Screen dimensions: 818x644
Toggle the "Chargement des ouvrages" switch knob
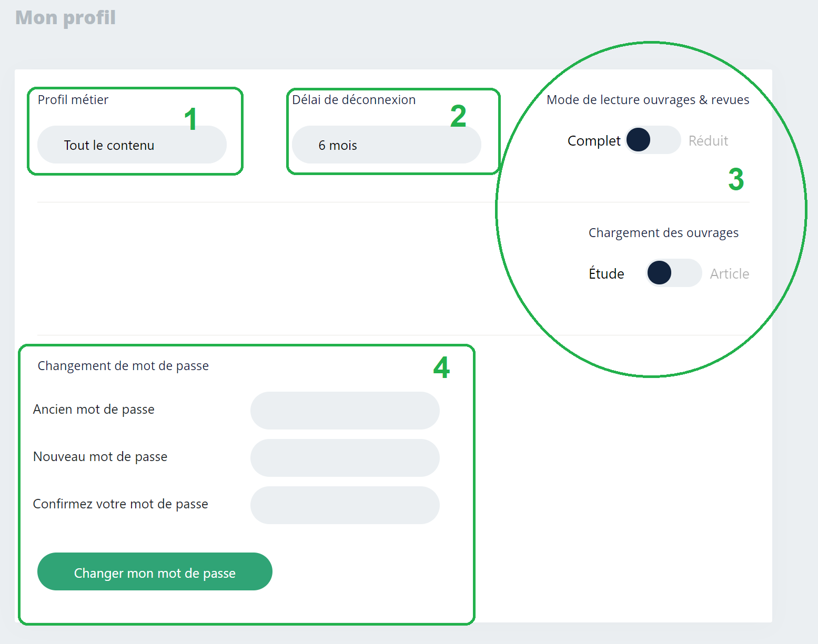click(x=661, y=273)
